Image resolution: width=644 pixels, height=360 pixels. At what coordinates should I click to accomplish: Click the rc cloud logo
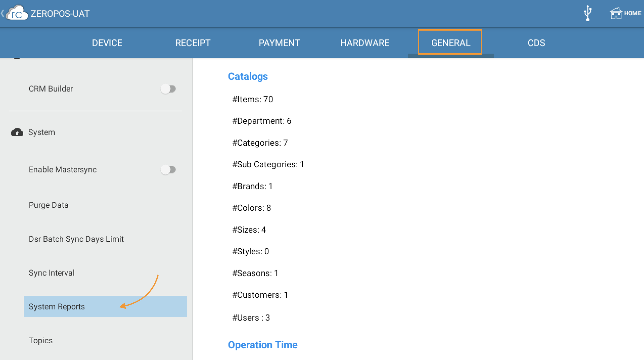pos(17,13)
